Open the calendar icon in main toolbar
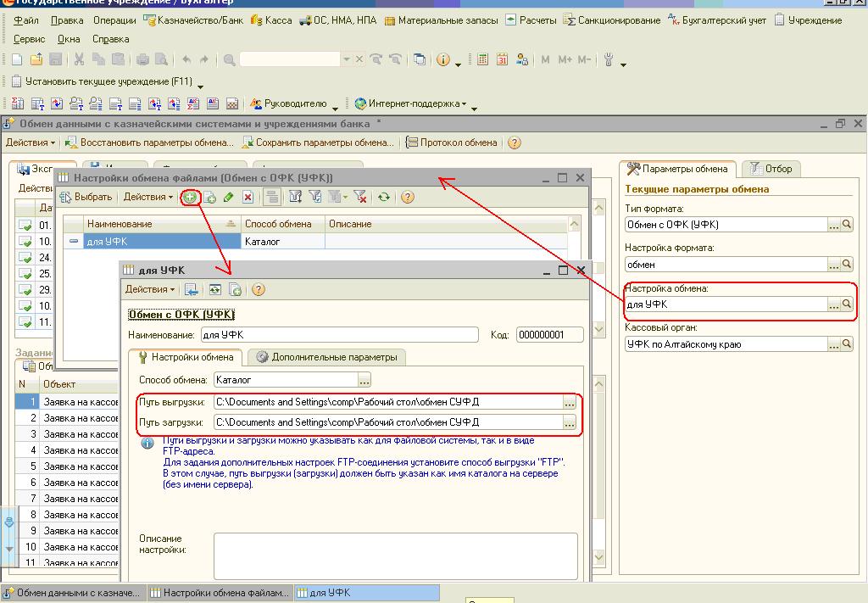Image resolution: width=868 pixels, height=603 pixels. click(x=502, y=59)
